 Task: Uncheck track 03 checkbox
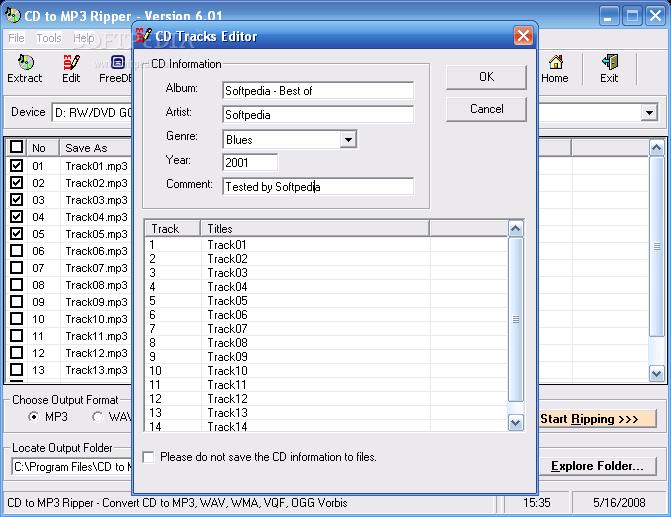click(16, 200)
